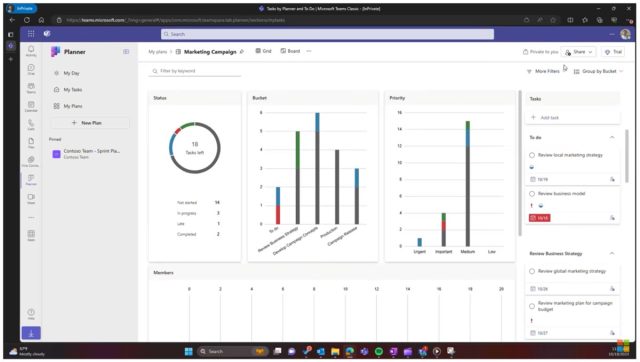Go to browser home page
The width and height of the screenshot is (640, 362).
tap(41, 20)
